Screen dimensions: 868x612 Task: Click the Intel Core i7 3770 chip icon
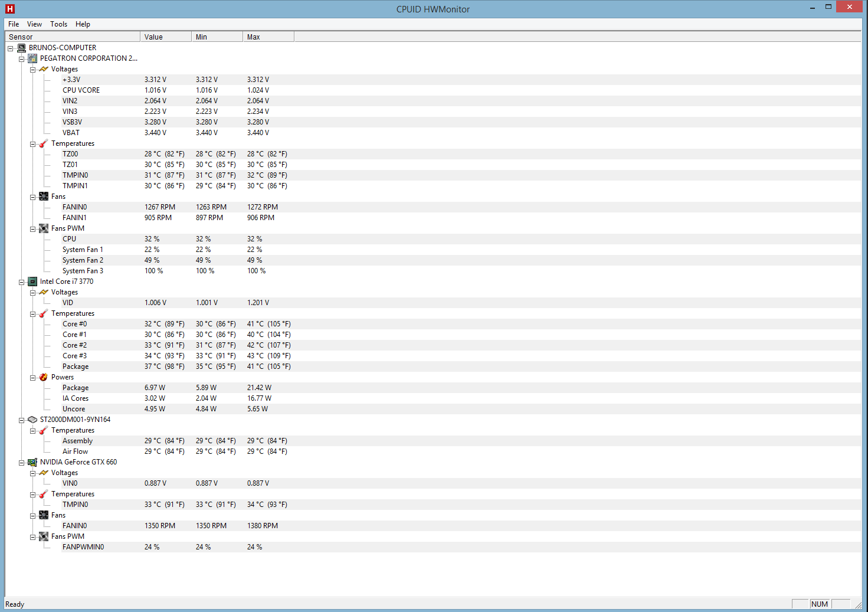point(32,282)
